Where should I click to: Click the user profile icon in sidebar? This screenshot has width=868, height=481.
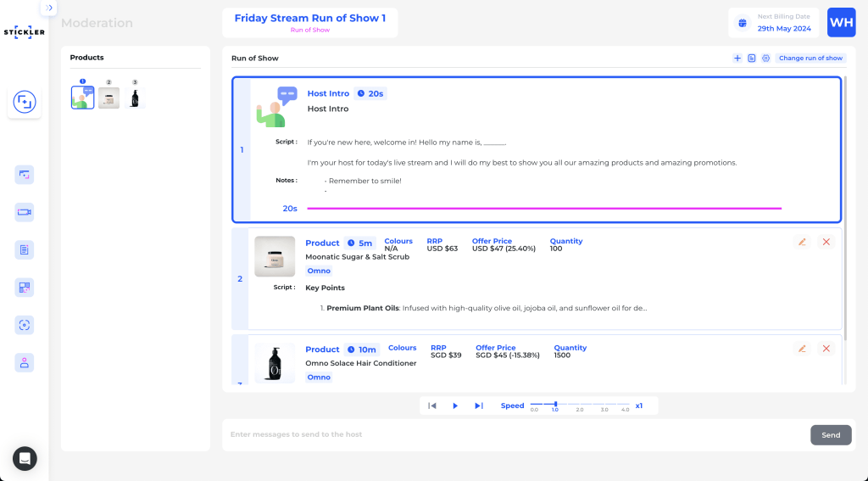(25, 362)
